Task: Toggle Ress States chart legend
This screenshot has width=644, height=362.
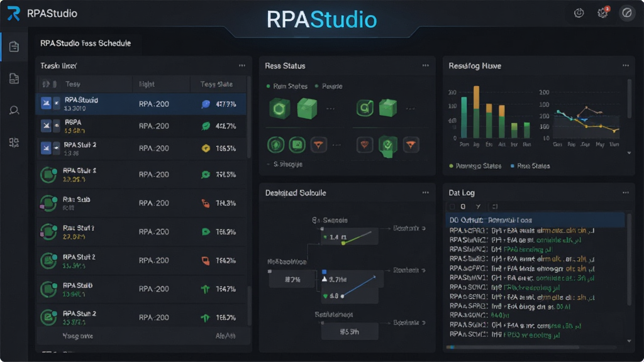Action: point(530,166)
